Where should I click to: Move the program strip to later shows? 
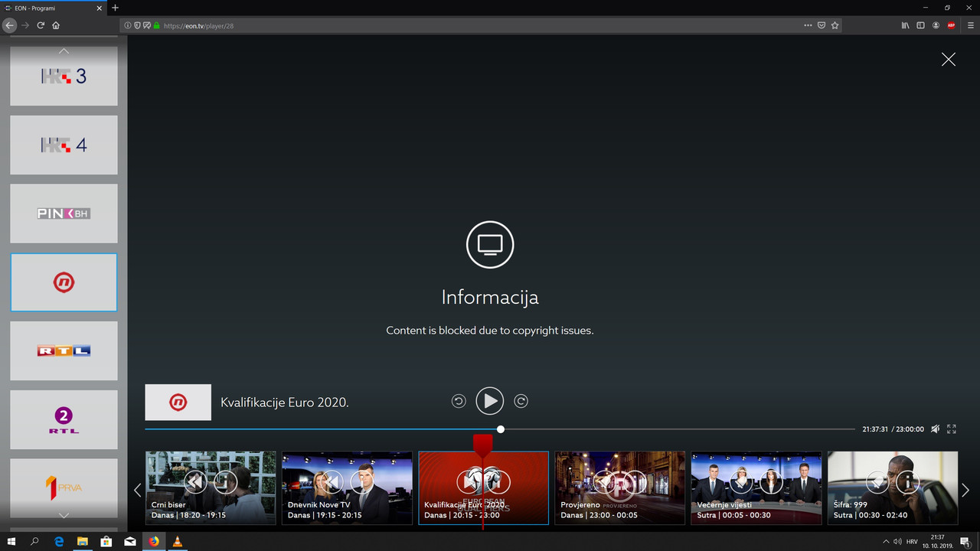point(965,490)
